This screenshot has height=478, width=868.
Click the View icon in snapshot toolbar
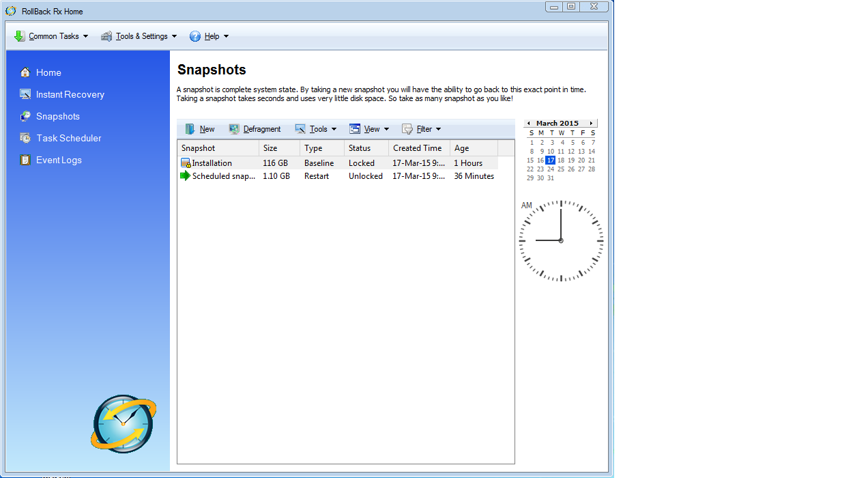tap(355, 129)
